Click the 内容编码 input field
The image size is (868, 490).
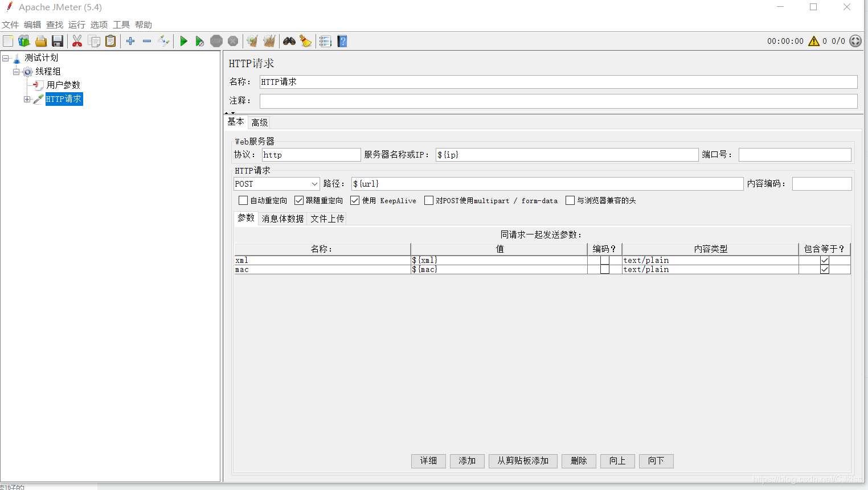822,184
